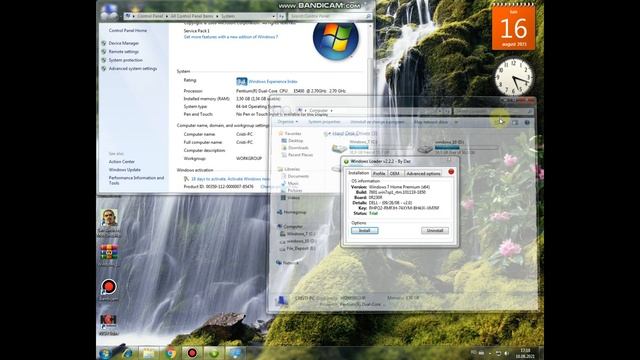The height and width of the screenshot is (360, 640).
Task: Launch Internet Explorer from taskbar
Action: pos(127,353)
